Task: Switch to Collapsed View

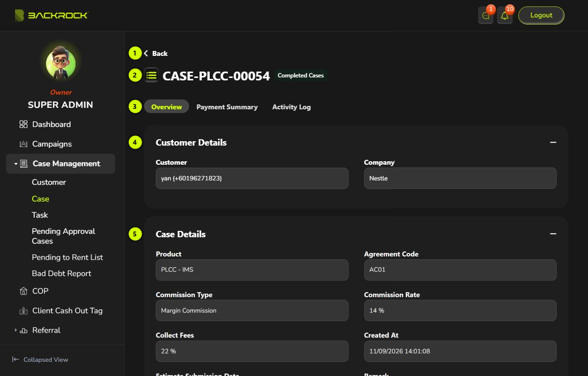Action: [x=46, y=360]
